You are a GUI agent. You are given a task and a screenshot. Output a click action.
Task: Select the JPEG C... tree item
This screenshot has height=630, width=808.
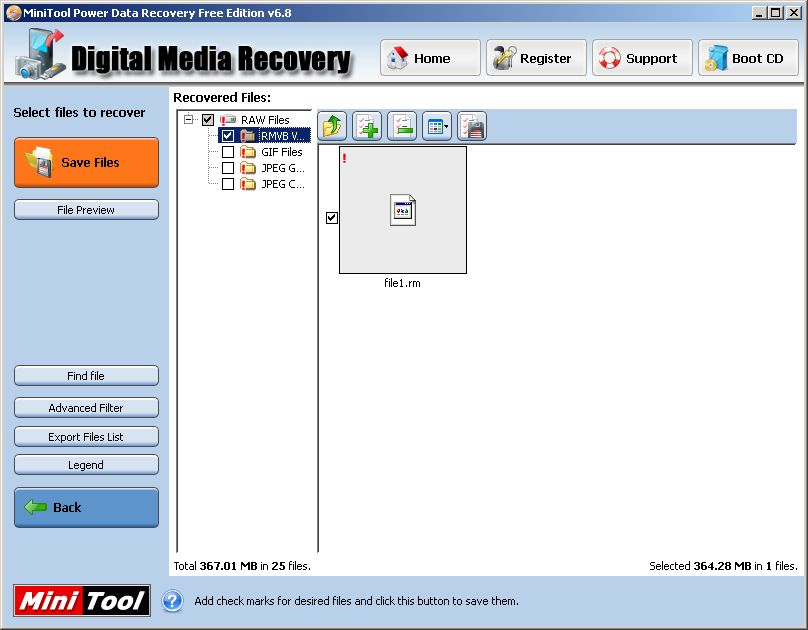(x=283, y=184)
